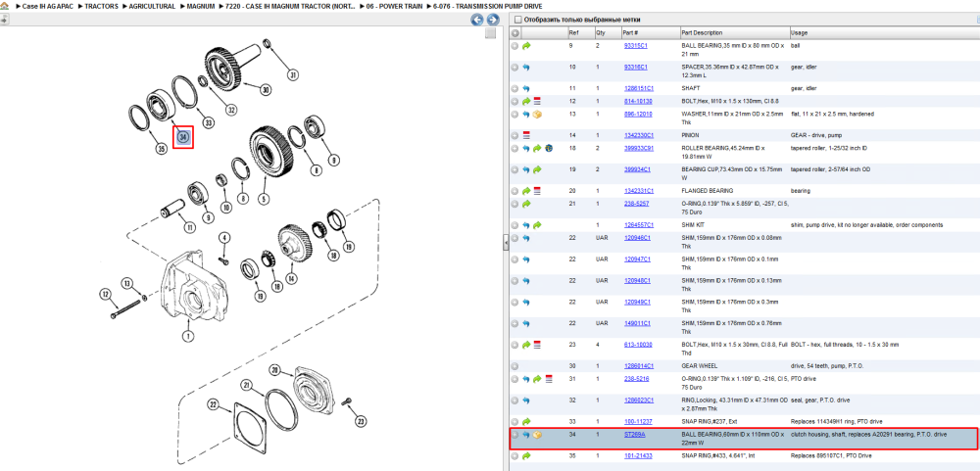Select callout 34 in the diagram
Viewport: 980px width, 471px height.
coord(183,136)
